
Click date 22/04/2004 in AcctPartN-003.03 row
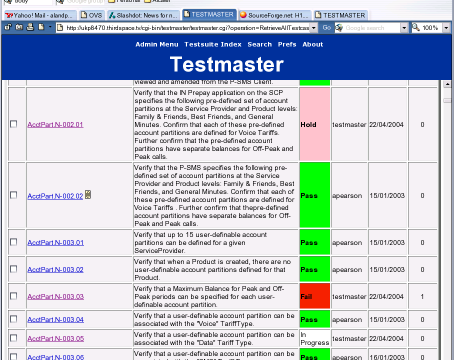386,296
